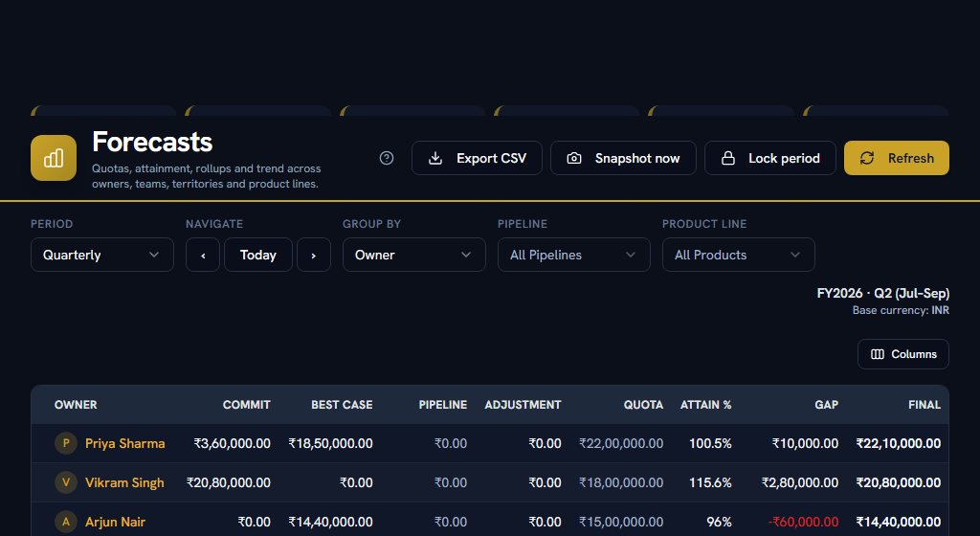This screenshot has height=536, width=980.
Task: Click the columns layout icon
Action: coord(878,354)
